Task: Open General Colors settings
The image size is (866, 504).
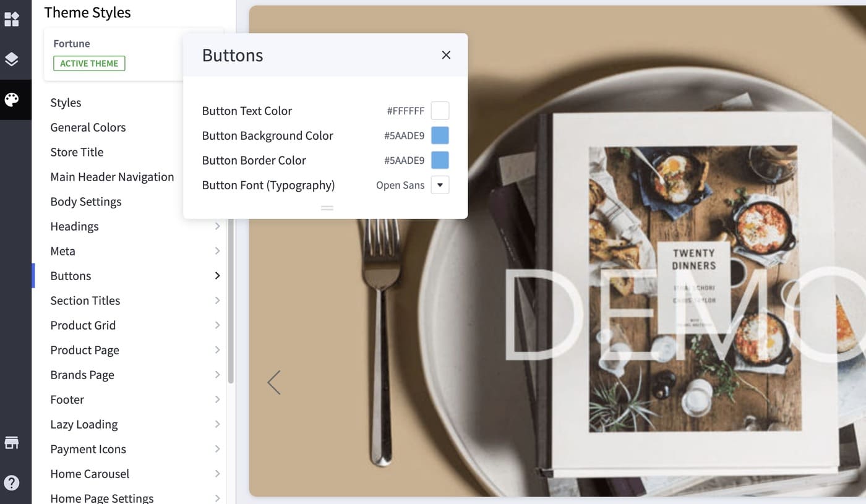Action: (x=88, y=127)
